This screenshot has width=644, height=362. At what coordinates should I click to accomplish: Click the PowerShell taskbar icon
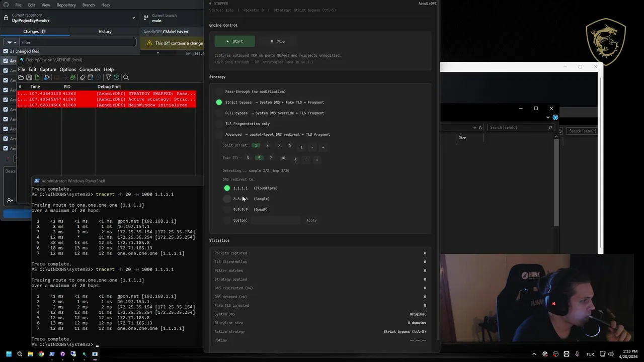[x=52, y=354]
